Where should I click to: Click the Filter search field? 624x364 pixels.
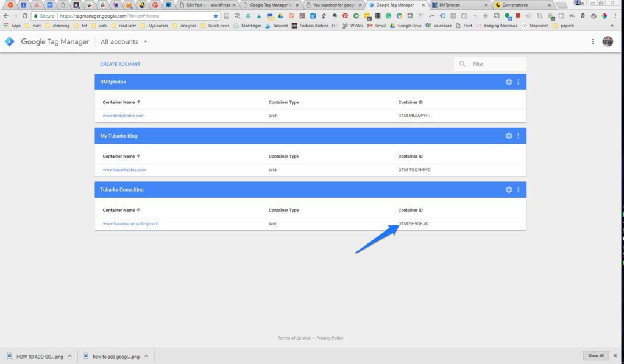point(496,64)
